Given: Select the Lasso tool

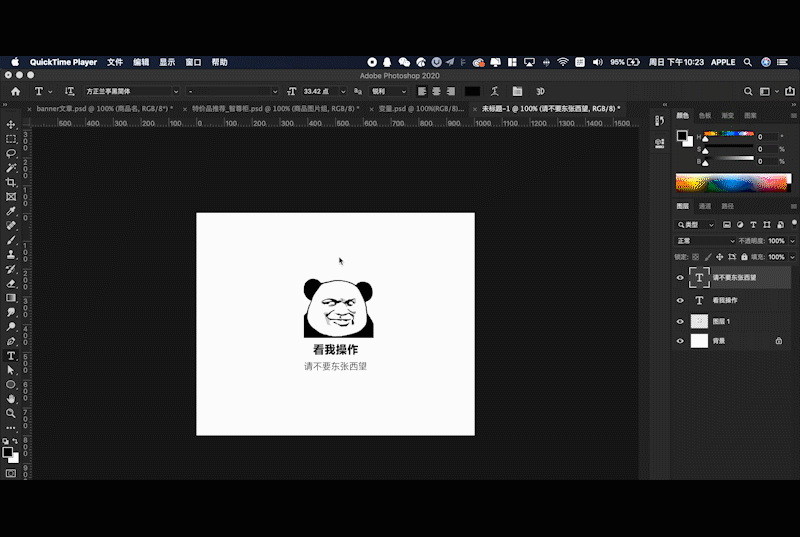Looking at the screenshot, I should (x=11, y=154).
